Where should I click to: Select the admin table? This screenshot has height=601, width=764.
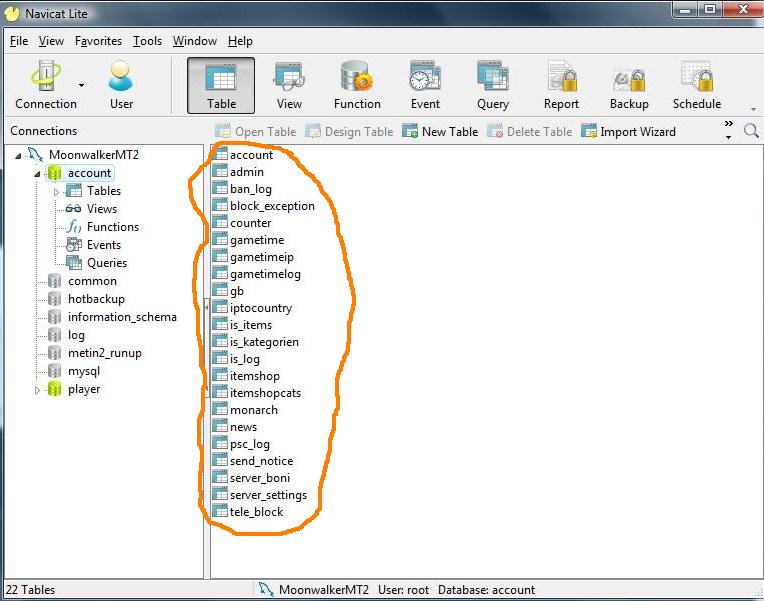point(239,172)
